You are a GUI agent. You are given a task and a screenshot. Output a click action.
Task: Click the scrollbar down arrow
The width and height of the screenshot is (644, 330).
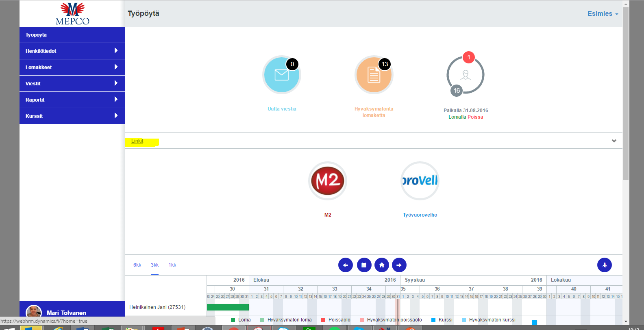click(x=626, y=321)
